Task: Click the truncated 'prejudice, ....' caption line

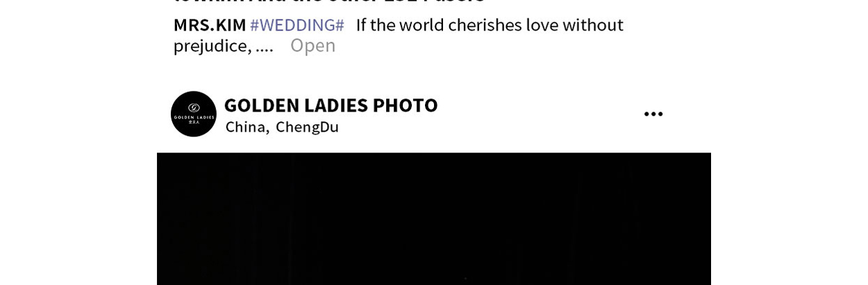Action: tap(224, 46)
